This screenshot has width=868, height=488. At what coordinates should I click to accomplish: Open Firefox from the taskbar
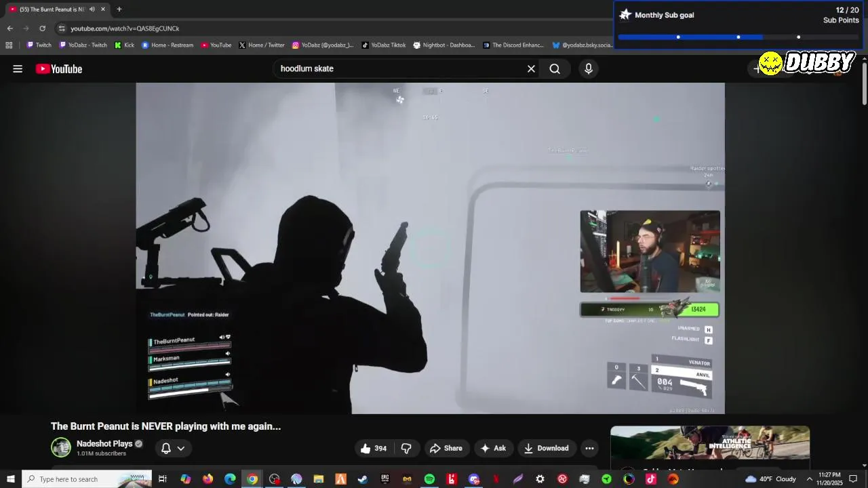point(208,479)
